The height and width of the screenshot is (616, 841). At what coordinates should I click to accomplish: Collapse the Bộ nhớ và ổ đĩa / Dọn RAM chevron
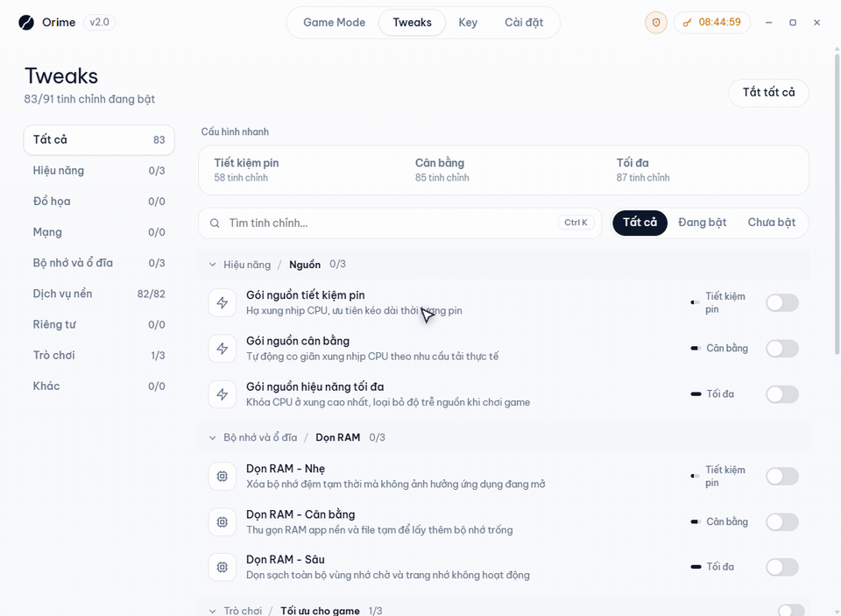click(212, 438)
